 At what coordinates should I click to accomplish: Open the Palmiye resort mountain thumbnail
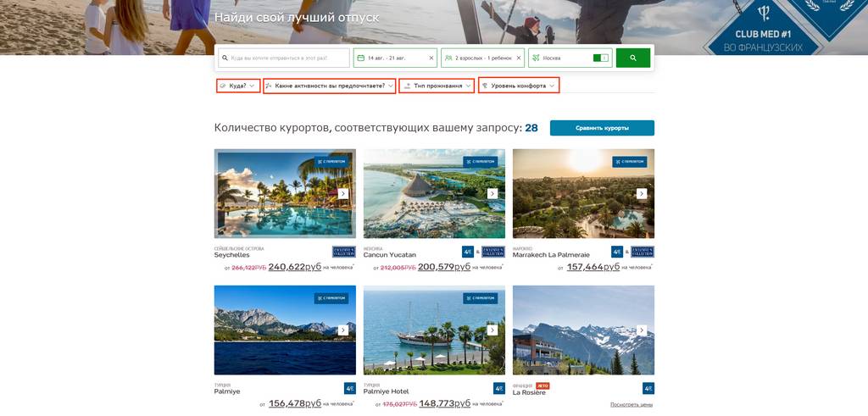pos(285,330)
